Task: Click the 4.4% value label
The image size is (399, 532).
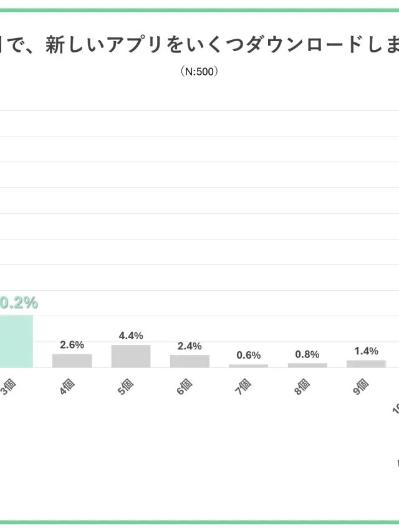Action: [131, 336]
